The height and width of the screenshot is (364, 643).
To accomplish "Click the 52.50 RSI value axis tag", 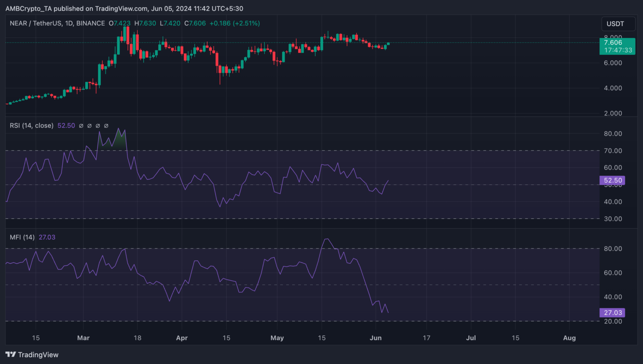I will [613, 180].
